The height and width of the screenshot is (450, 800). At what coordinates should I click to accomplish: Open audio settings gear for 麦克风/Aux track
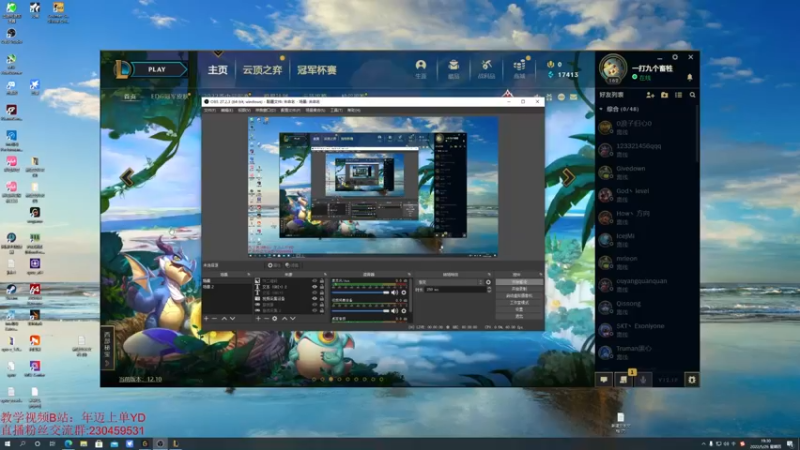coord(404,293)
